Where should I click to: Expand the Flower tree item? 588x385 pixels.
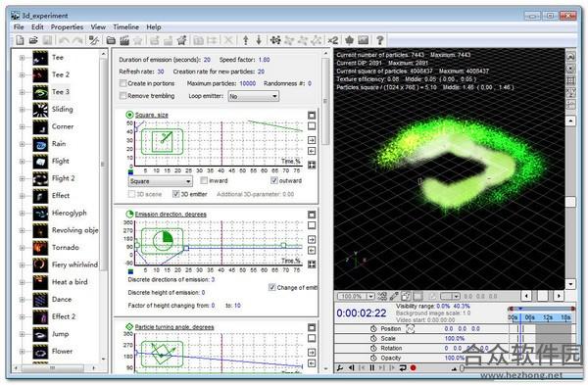tap(22, 352)
